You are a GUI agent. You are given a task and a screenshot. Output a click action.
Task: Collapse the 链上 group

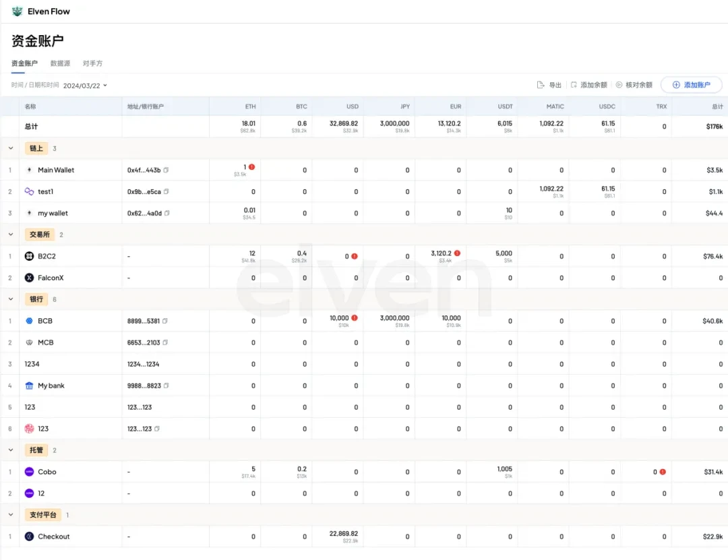pos(11,148)
